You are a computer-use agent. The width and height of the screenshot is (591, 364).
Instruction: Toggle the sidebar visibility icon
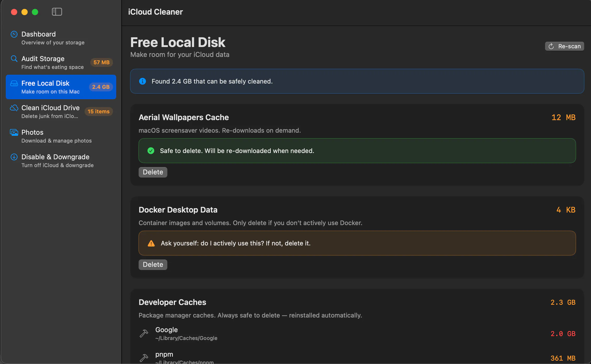point(57,12)
